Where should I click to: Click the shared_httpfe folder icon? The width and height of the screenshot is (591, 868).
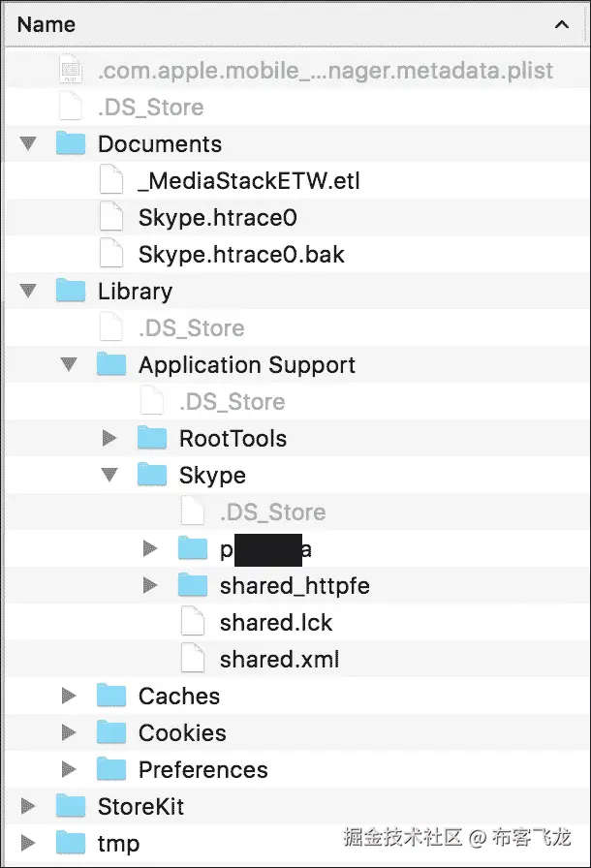pyautogui.click(x=193, y=586)
